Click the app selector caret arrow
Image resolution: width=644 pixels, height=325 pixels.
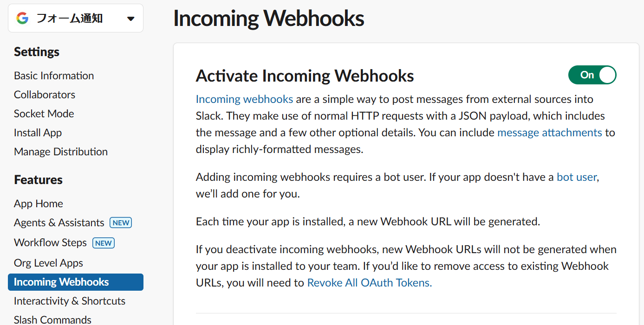[130, 19]
